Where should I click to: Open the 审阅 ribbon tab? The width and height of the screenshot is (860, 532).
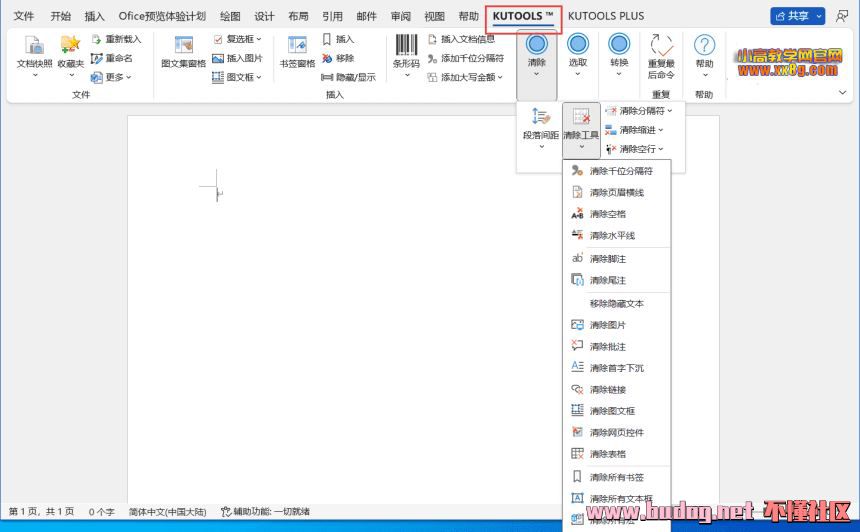(400, 16)
